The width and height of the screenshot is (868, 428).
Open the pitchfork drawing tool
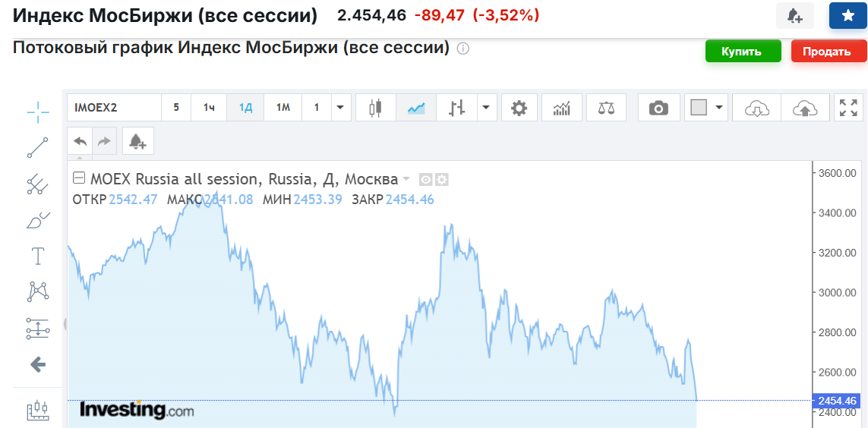(x=38, y=184)
